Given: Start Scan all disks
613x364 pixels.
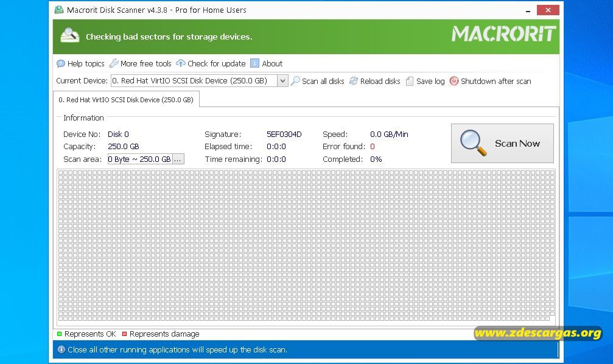Looking at the screenshot, I should 317,81.
